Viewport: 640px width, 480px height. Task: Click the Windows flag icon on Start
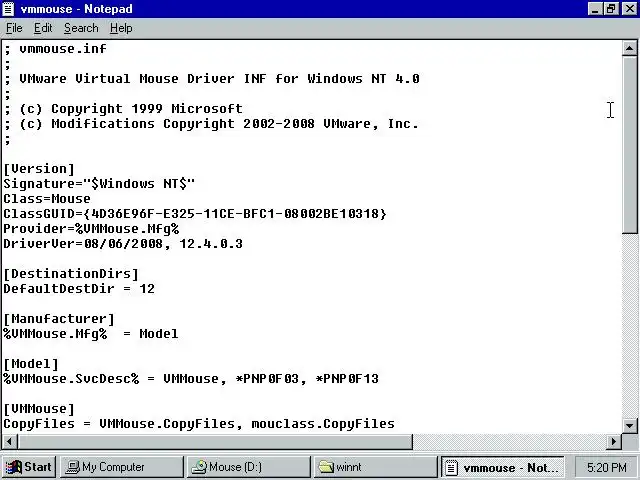click(x=14, y=467)
